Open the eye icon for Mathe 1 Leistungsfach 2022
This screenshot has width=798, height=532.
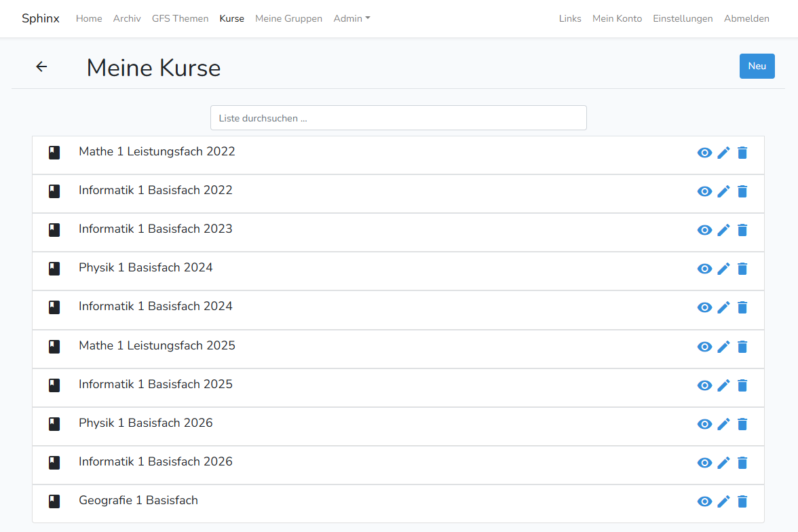click(704, 153)
